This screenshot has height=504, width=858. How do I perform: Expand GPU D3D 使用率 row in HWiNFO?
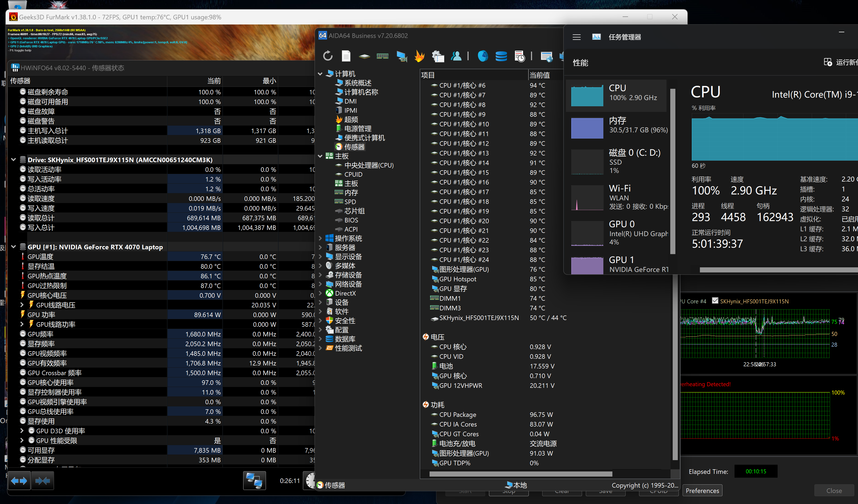coord(22,431)
